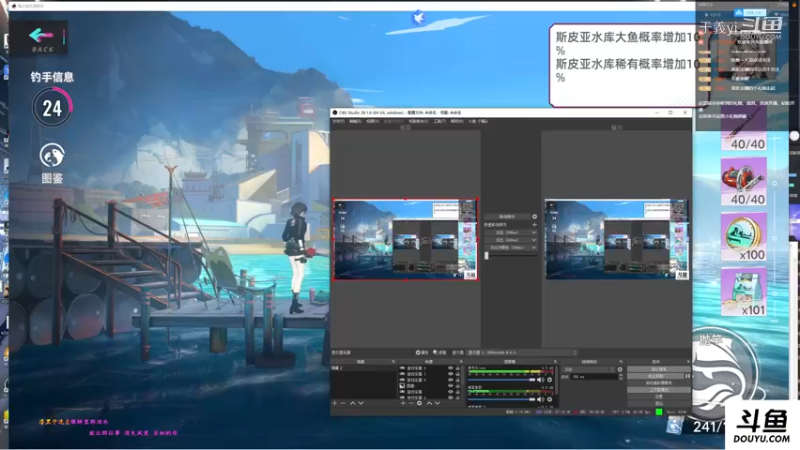Pop out the Sources dock panel
The height and width of the screenshot is (450, 800).
(461, 362)
